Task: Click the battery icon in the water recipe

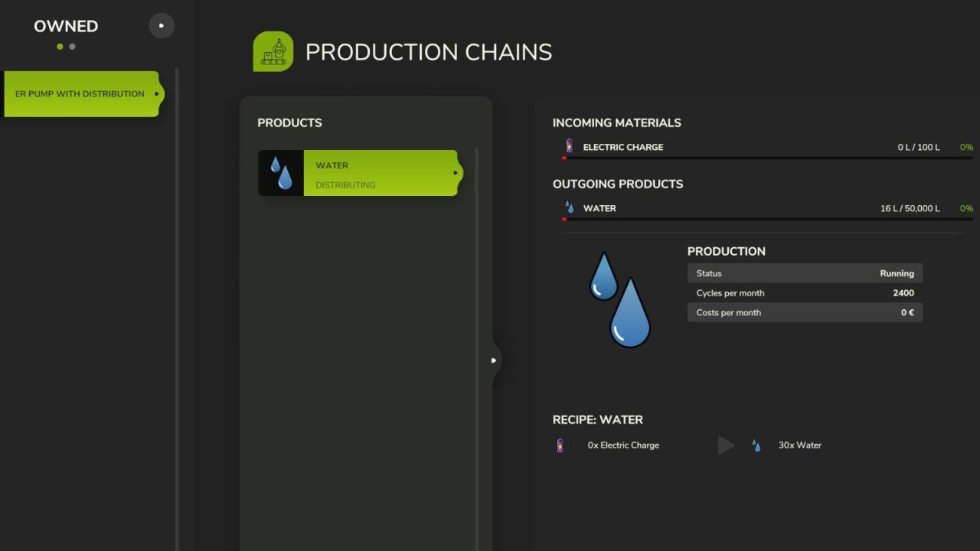Action: [x=560, y=445]
